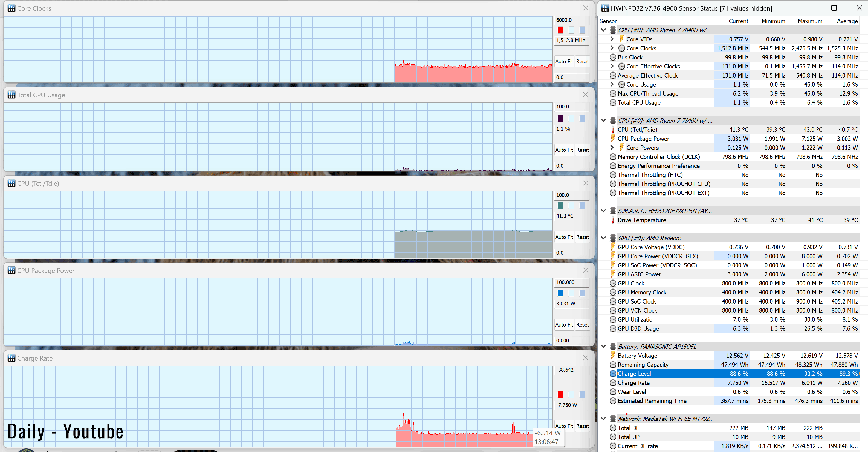
Task: Open blue color swatch in CPU Package Power graph
Action: [x=560, y=293]
